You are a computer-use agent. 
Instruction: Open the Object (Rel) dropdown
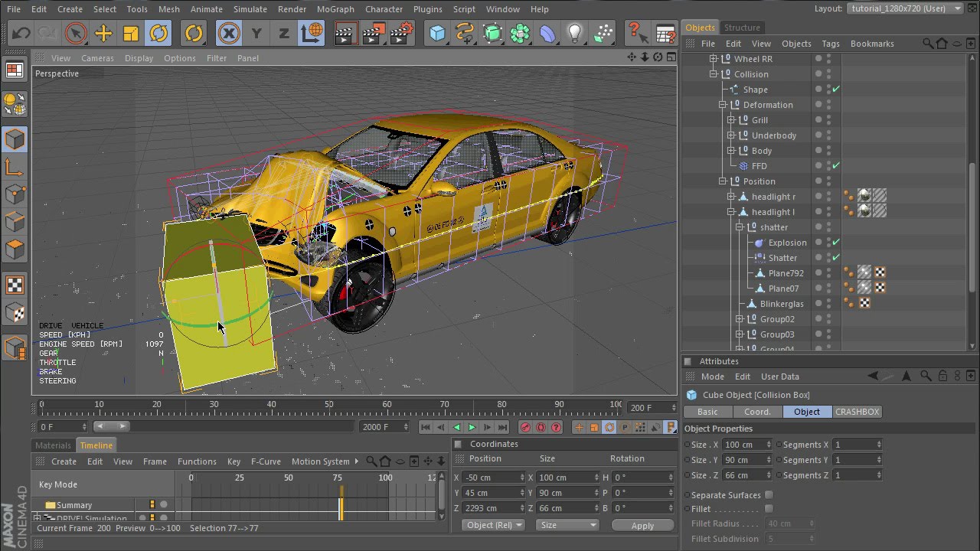coord(494,525)
